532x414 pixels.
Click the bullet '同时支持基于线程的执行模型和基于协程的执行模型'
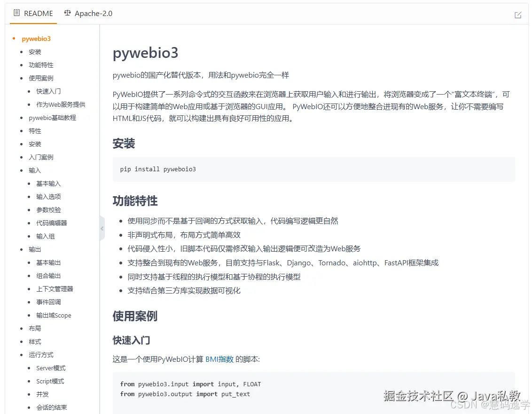pos(214,277)
